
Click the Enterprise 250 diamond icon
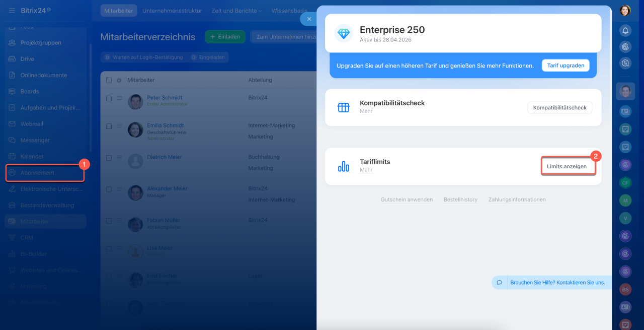coord(344,34)
